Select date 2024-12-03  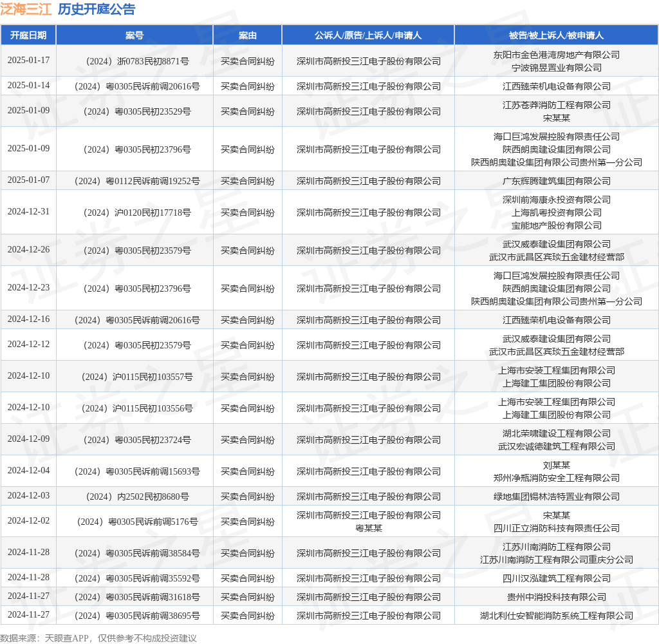(x=28, y=495)
